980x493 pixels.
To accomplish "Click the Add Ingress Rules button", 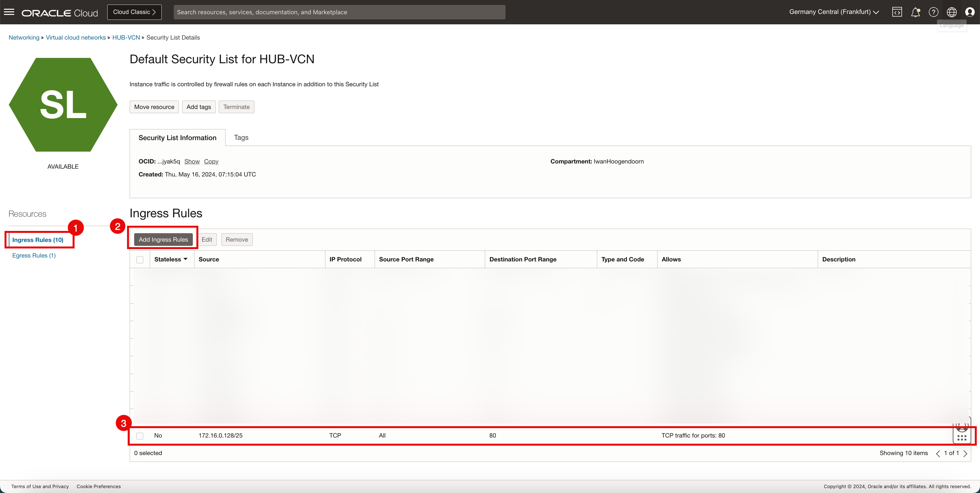I will 163,239.
